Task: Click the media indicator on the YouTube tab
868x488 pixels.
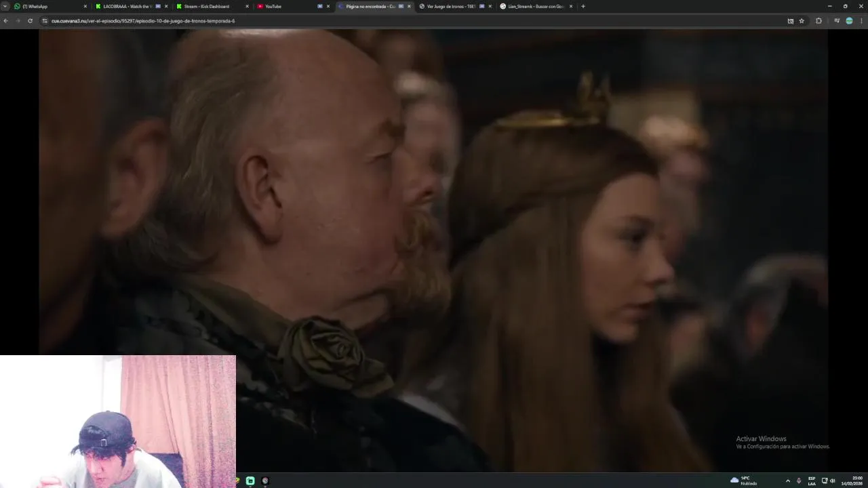Action: coord(320,6)
